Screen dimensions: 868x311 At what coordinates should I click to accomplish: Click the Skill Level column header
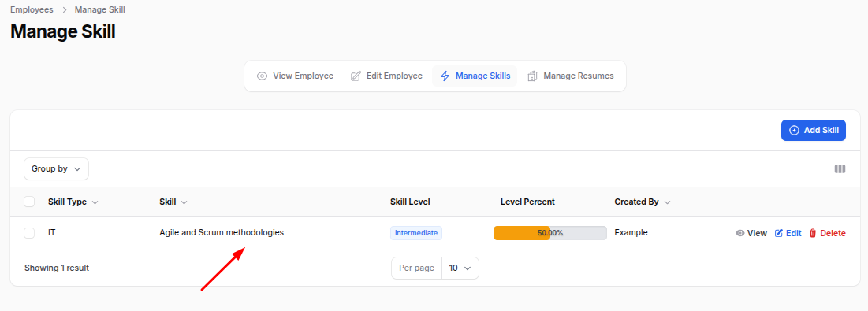(410, 202)
